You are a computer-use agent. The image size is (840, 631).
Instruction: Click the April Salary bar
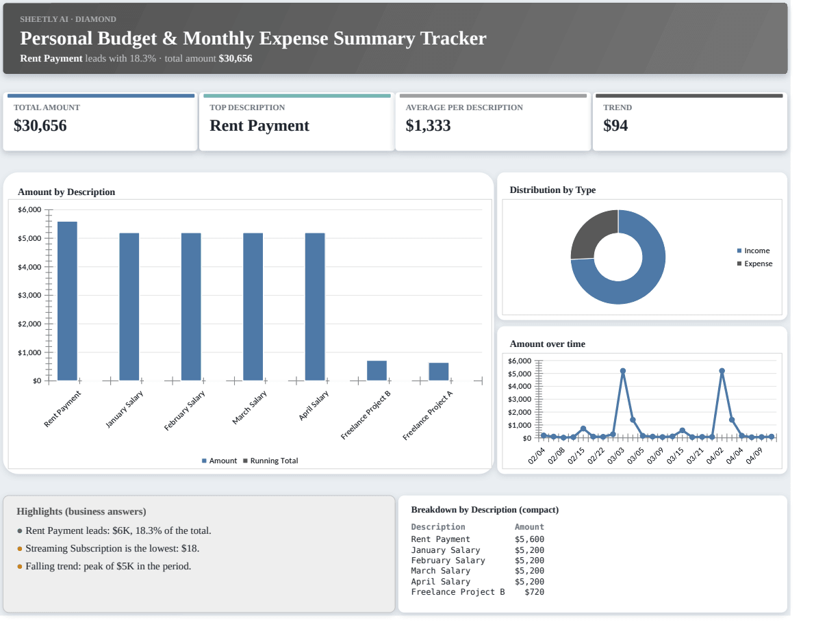(x=315, y=307)
